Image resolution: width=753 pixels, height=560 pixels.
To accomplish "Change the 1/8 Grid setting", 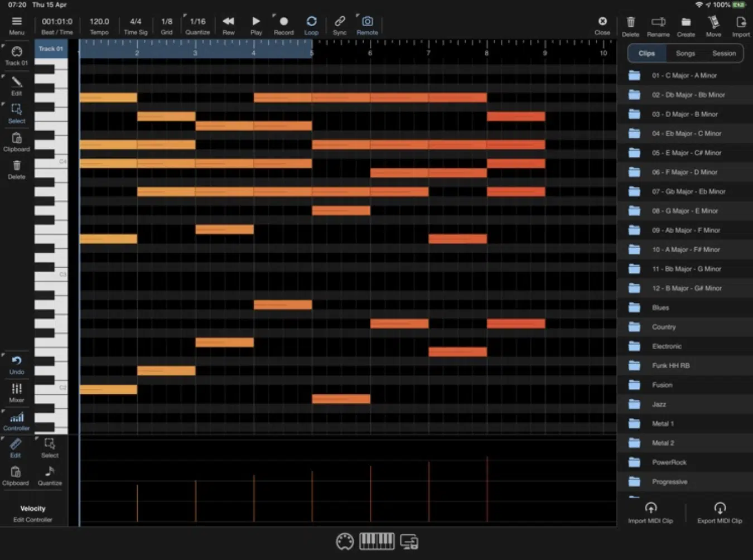I will tap(167, 26).
